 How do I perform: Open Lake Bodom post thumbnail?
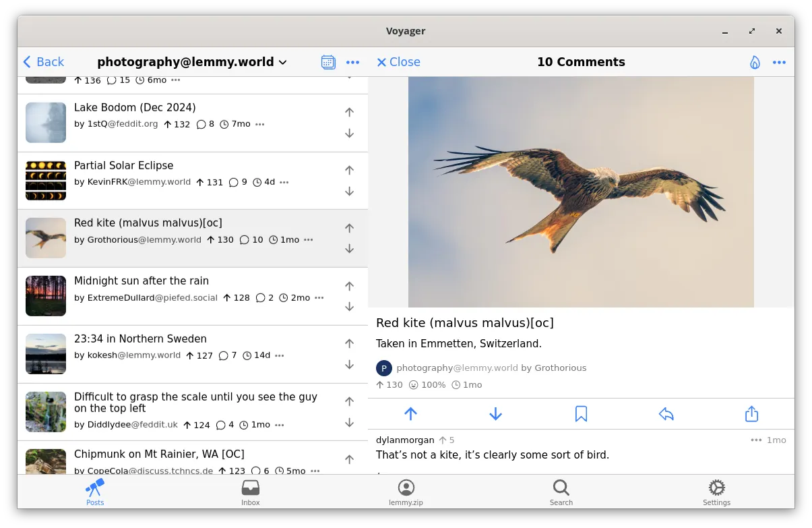coord(46,123)
